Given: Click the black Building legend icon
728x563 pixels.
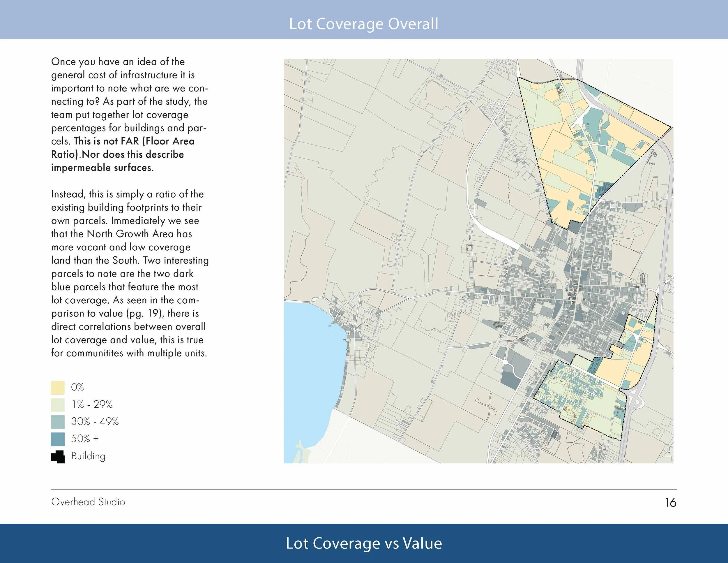Looking at the screenshot, I should point(58,457).
